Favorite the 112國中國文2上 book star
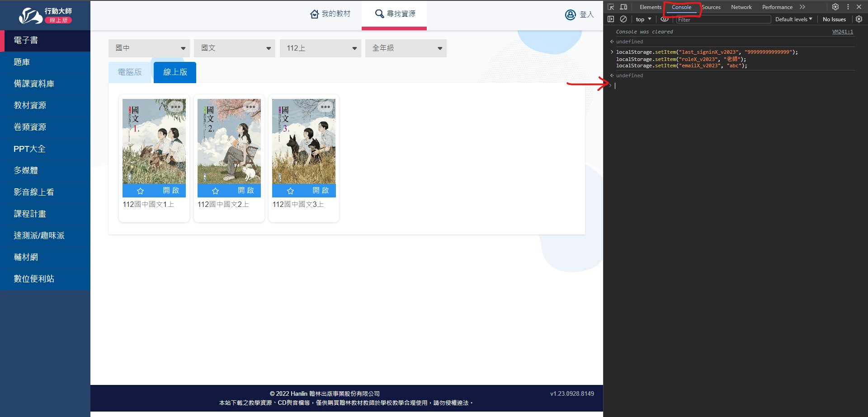 (216, 191)
